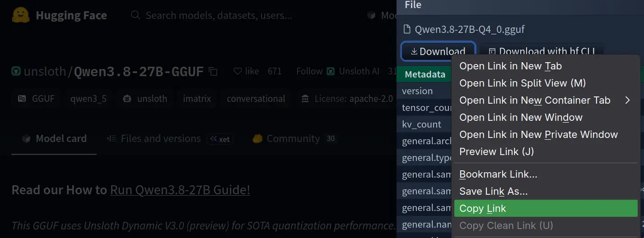Click the Hugging Face logo emoji

(x=21, y=15)
